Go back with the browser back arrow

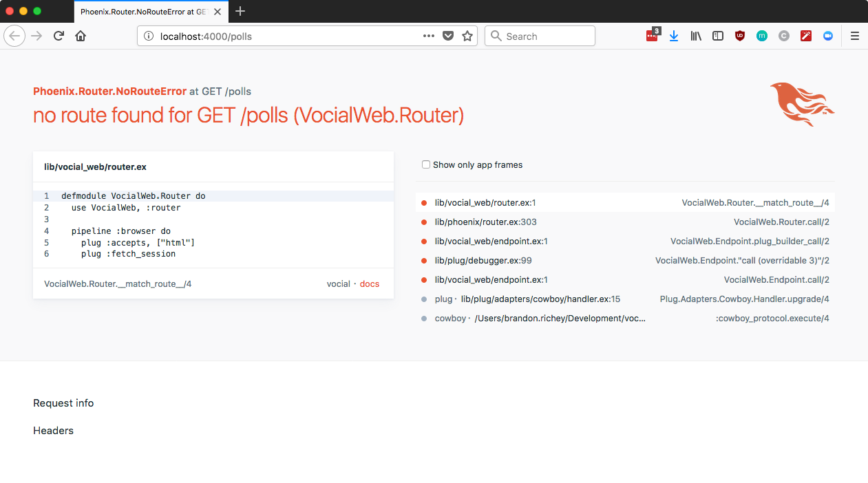[15, 36]
